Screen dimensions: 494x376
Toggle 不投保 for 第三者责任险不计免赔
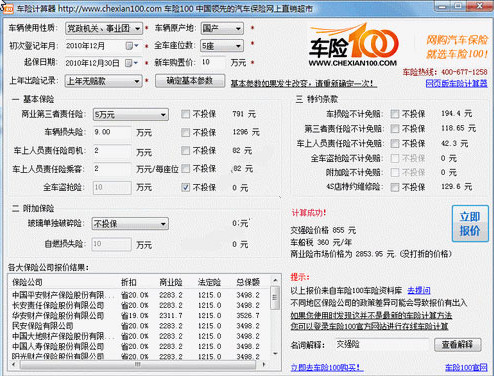(x=395, y=129)
